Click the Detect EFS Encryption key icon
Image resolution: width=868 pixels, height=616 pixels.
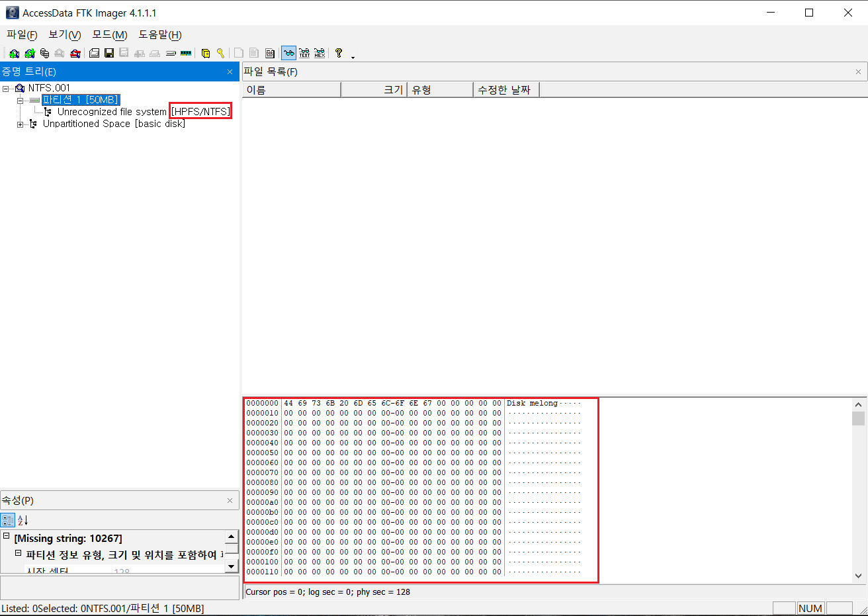(x=220, y=53)
